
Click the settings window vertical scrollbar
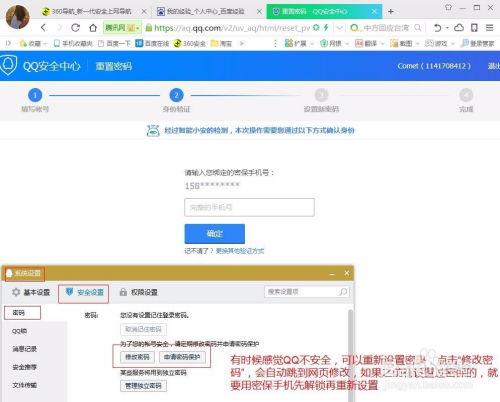(x=350, y=355)
